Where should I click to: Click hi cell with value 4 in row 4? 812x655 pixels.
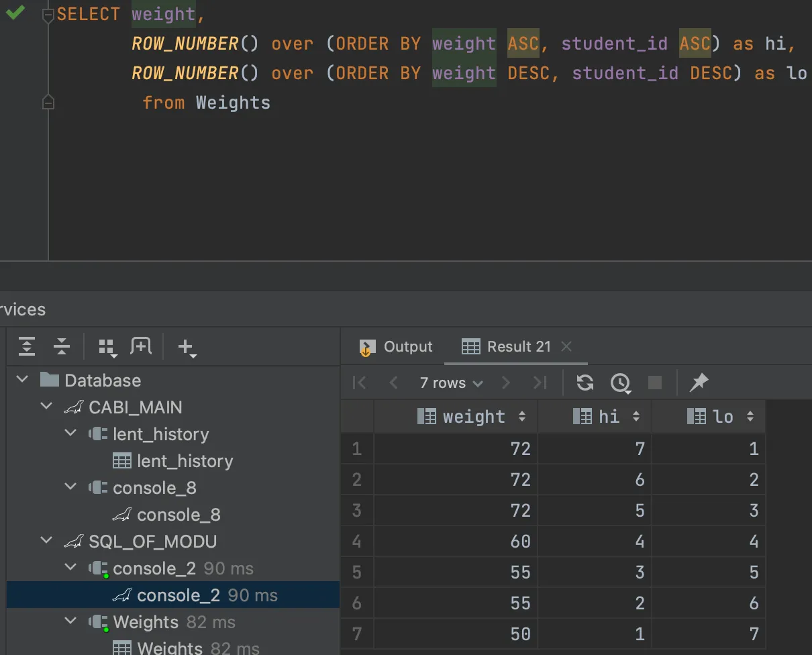click(x=595, y=541)
